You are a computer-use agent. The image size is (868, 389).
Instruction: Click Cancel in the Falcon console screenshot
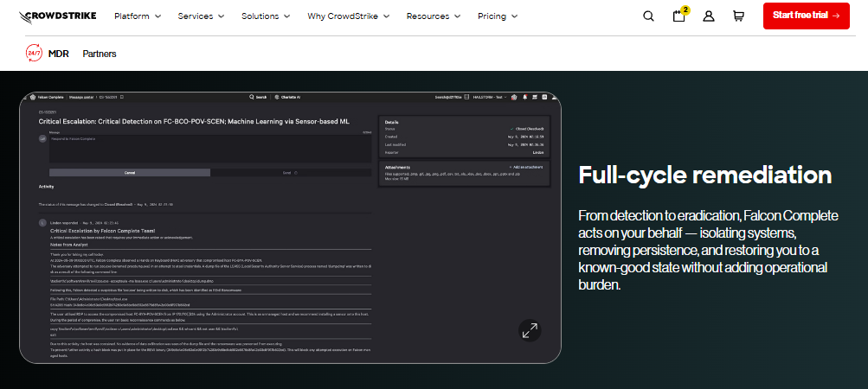(130, 173)
